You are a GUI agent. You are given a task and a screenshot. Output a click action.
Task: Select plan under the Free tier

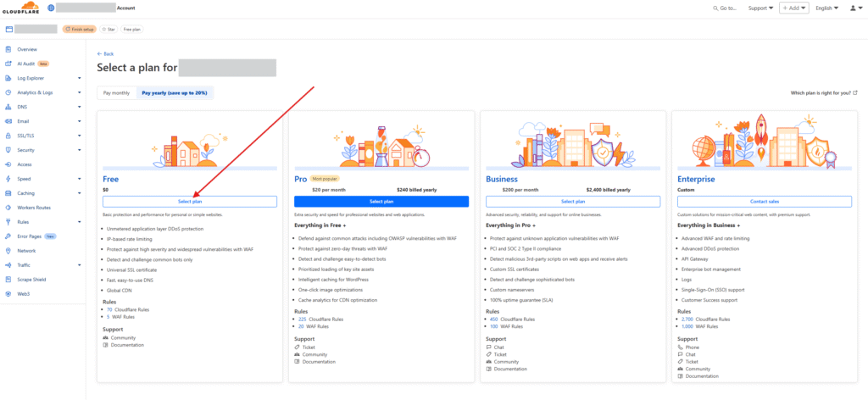point(190,202)
